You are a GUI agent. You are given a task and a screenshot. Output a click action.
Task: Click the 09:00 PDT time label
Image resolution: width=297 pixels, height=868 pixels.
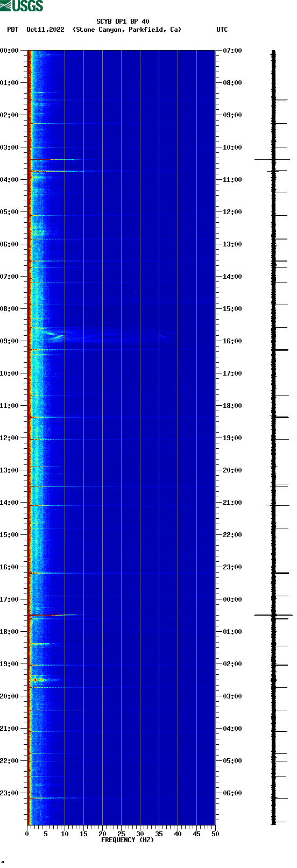click(x=10, y=341)
